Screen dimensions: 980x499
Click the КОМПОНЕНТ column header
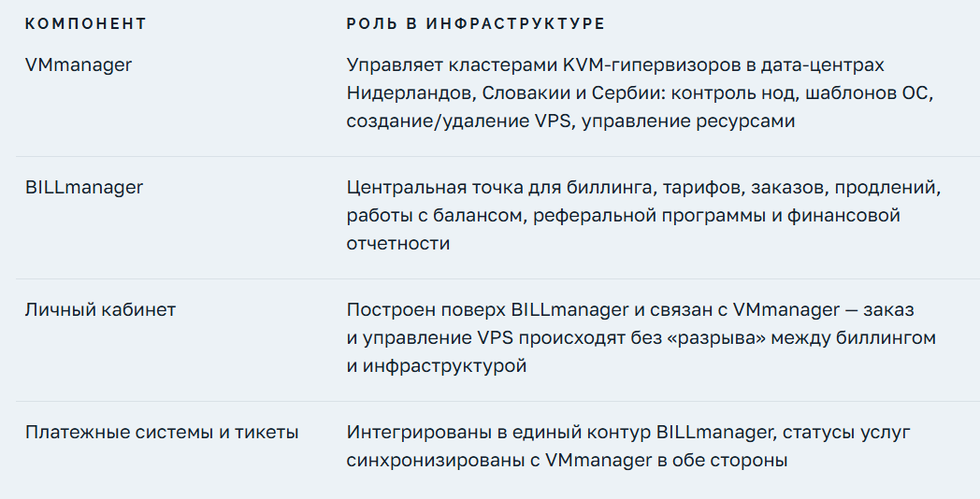[85, 23]
